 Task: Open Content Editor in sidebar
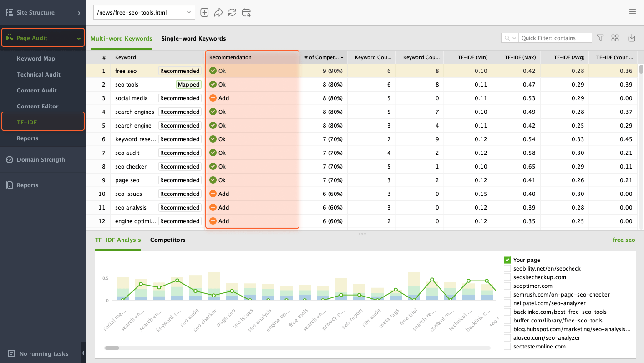[x=38, y=106]
